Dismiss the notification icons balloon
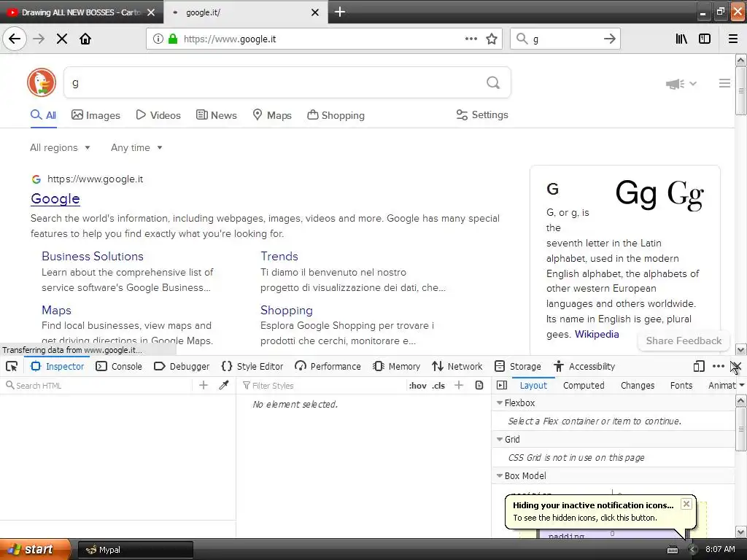747x560 pixels. pos(686,504)
